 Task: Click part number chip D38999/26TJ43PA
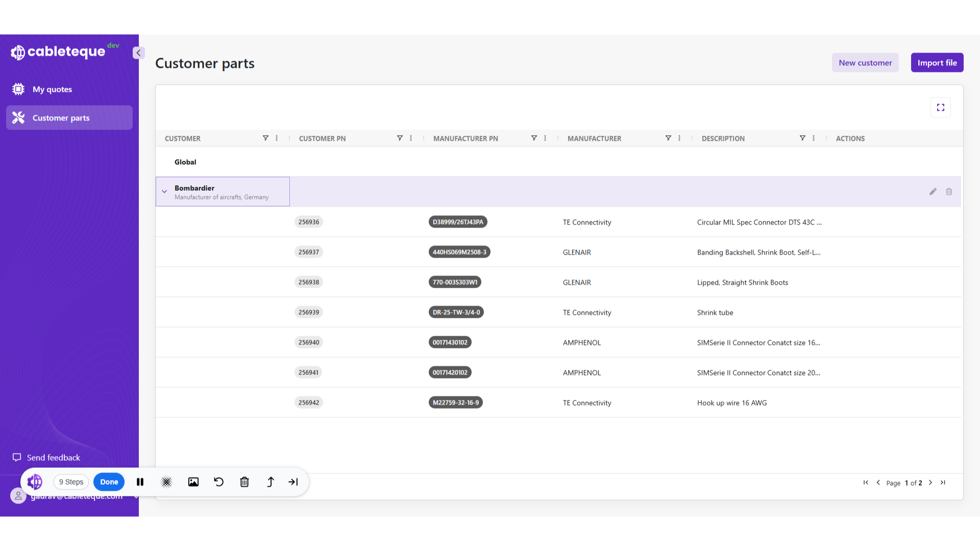[458, 222]
